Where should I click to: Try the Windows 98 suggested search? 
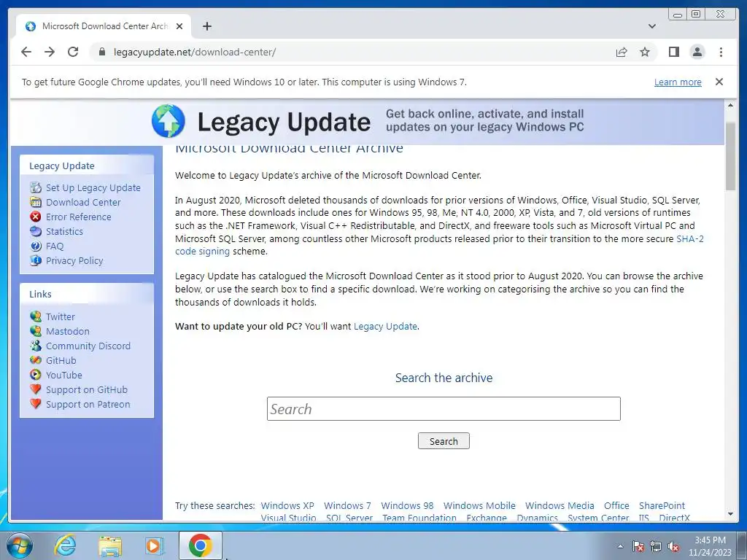click(407, 505)
